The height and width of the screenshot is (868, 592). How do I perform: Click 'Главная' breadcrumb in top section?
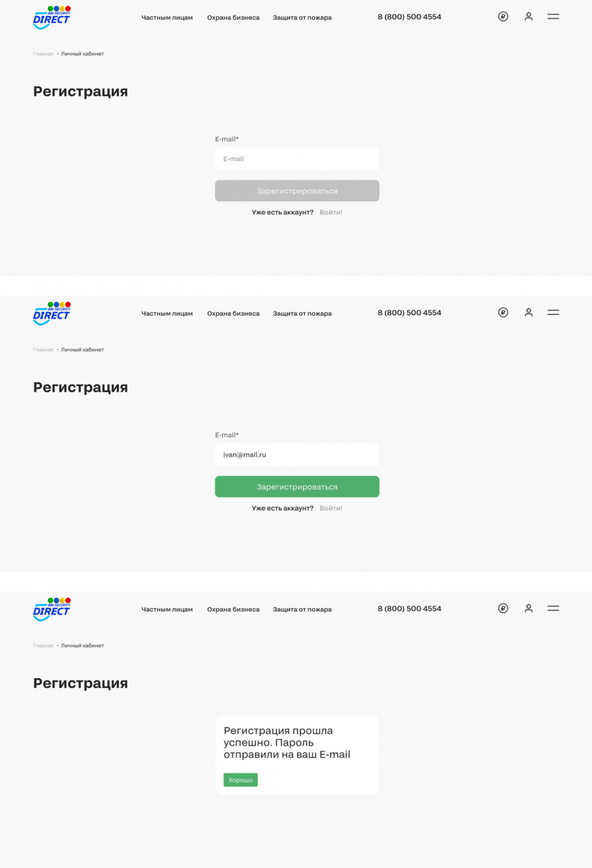coord(43,54)
